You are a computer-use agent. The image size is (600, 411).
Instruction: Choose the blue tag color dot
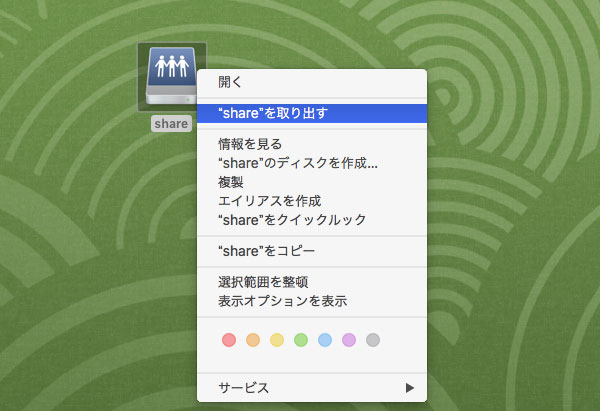click(x=324, y=340)
